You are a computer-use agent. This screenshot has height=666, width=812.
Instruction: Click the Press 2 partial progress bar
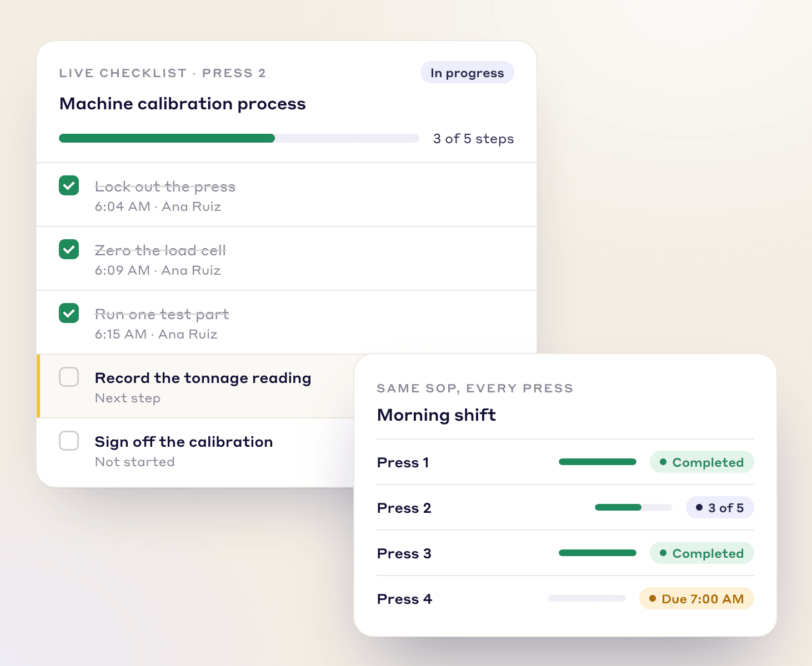point(634,507)
